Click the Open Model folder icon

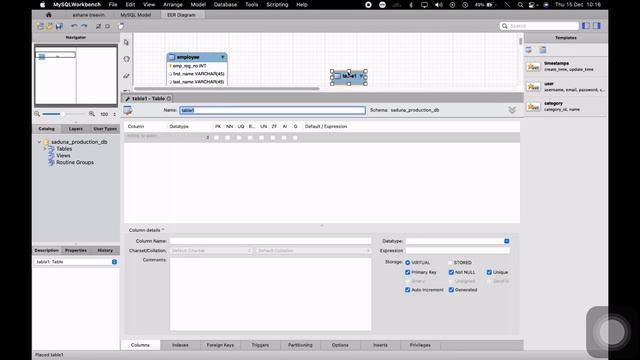(x=49, y=26)
